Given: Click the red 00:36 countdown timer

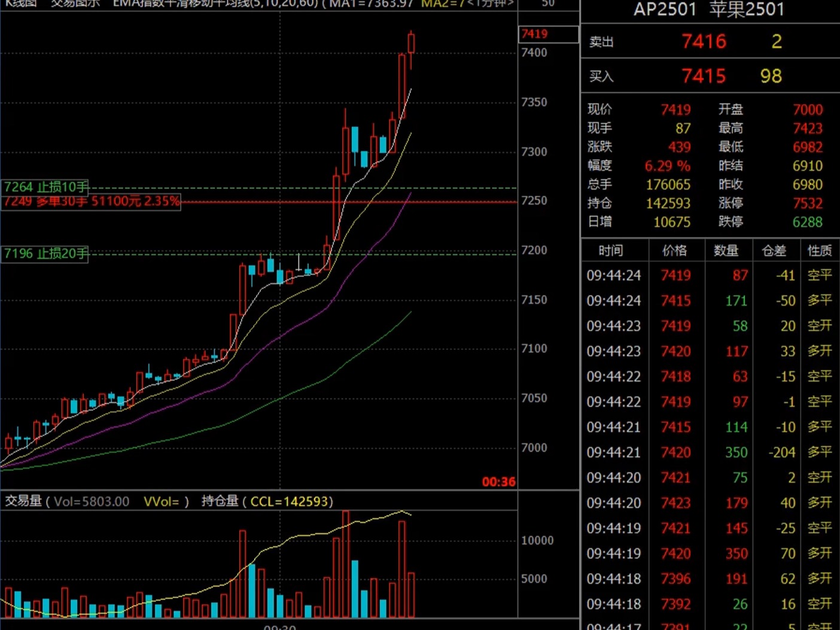Looking at the screenshot, I should (499, 482).
